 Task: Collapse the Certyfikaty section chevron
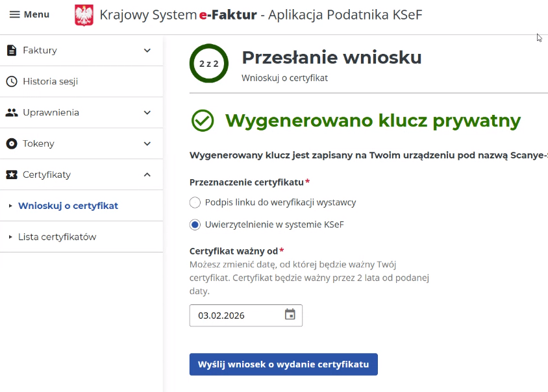pos(147,175)
